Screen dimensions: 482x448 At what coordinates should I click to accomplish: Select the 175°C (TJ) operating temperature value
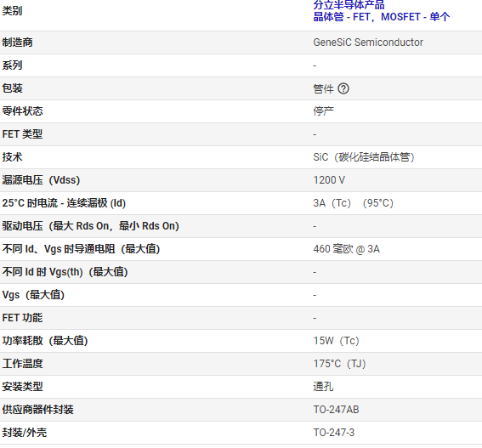click(x=339, y=364)
